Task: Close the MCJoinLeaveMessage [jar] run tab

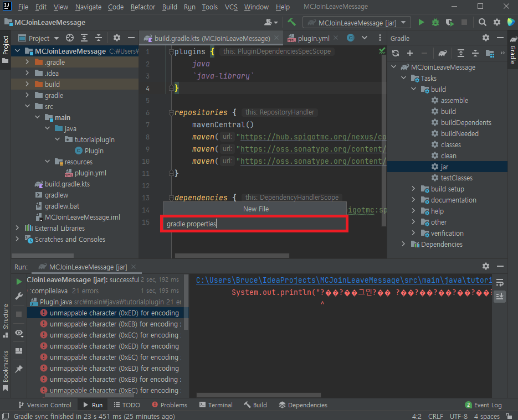Action: point(134,267)
